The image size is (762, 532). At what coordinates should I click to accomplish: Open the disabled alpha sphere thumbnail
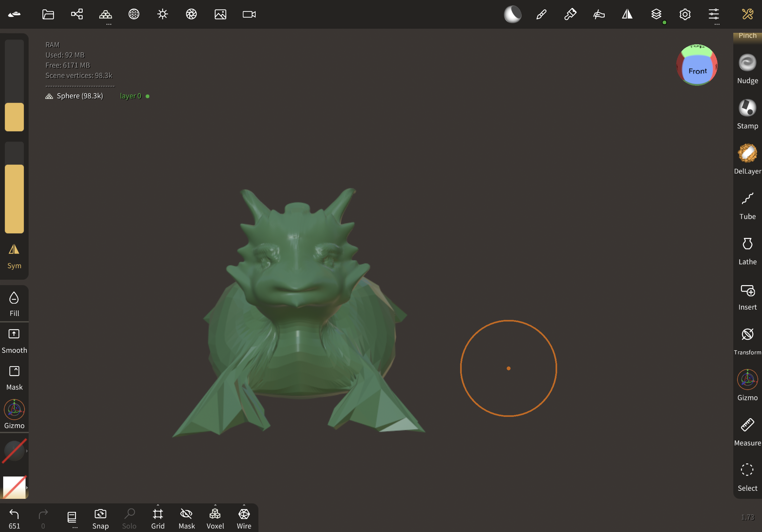[14, 451]
